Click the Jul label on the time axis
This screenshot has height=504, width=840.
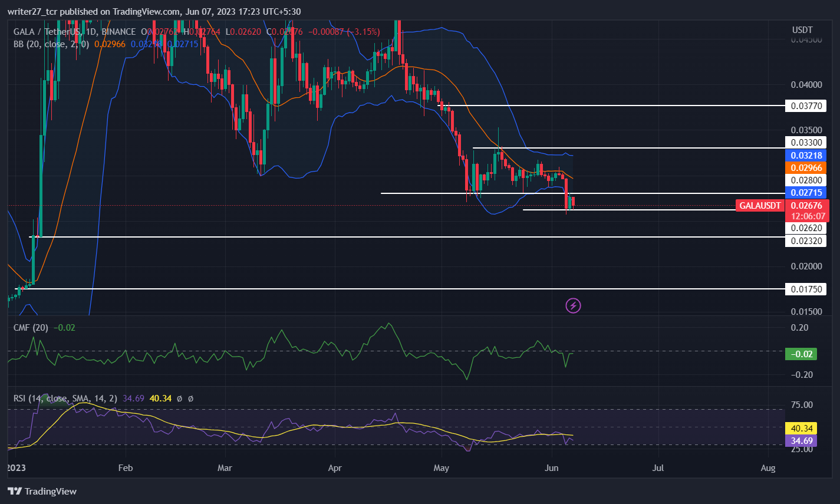658,468
